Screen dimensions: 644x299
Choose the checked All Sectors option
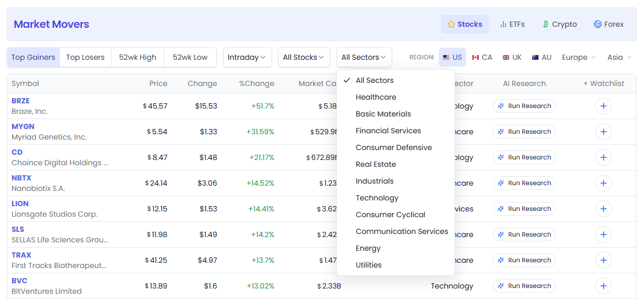click(x=396, y=80)
